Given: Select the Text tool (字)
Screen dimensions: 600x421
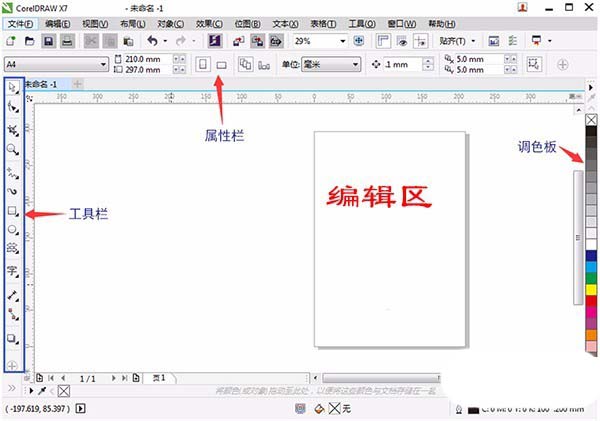Looking at the screenshot, I should point(13,271).
